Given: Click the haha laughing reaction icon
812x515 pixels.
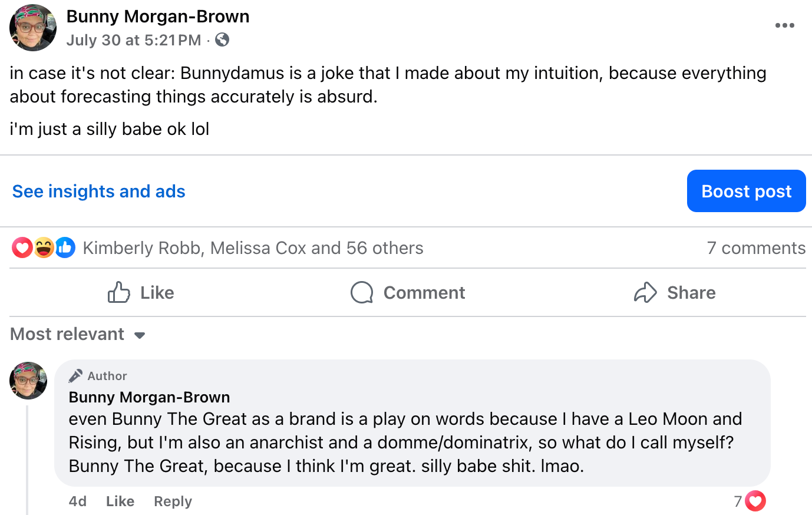Looking at the screenshot, I should coord(44,248).
